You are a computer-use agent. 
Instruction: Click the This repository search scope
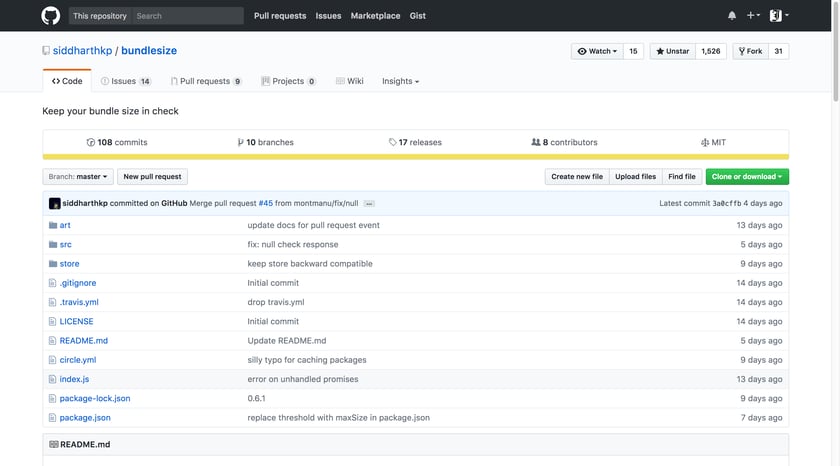coord(100,16)
